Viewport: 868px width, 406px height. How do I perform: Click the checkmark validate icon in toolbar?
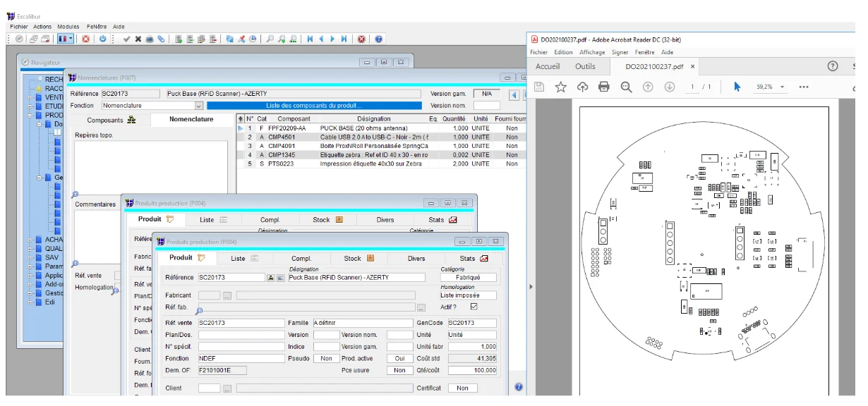click(126, 39)
